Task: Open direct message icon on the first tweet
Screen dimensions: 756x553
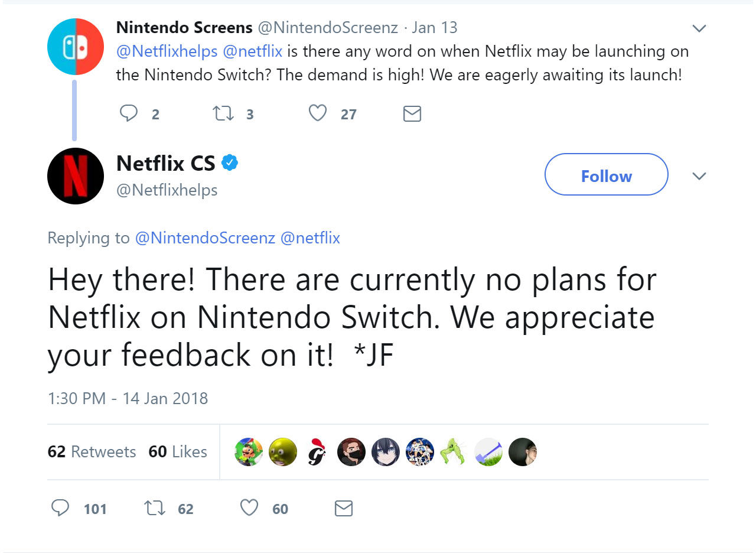Action: 412,113
